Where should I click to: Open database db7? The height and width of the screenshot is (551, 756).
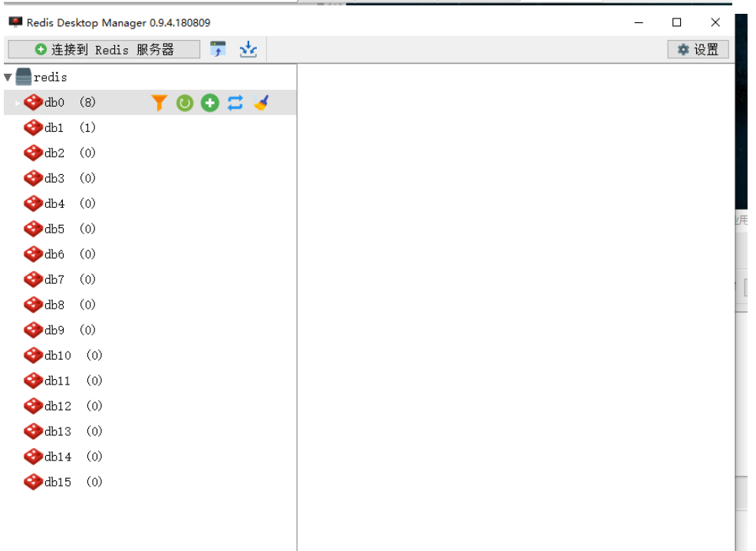(x=54, y=280)
